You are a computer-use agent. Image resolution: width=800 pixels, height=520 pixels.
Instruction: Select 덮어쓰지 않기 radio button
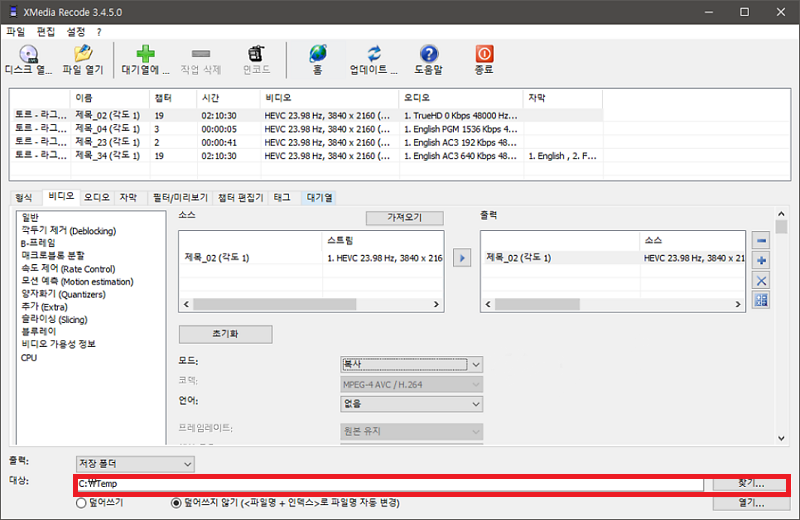click(x=176, y=503)
